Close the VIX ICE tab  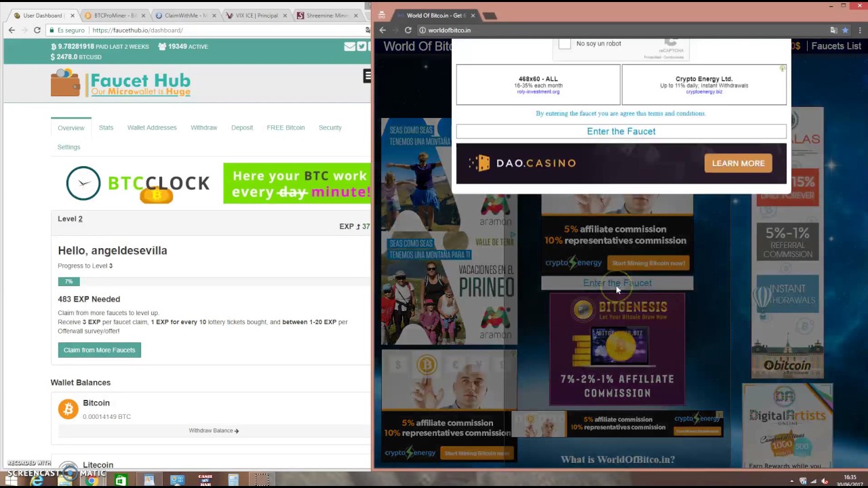tap(285, 16)
